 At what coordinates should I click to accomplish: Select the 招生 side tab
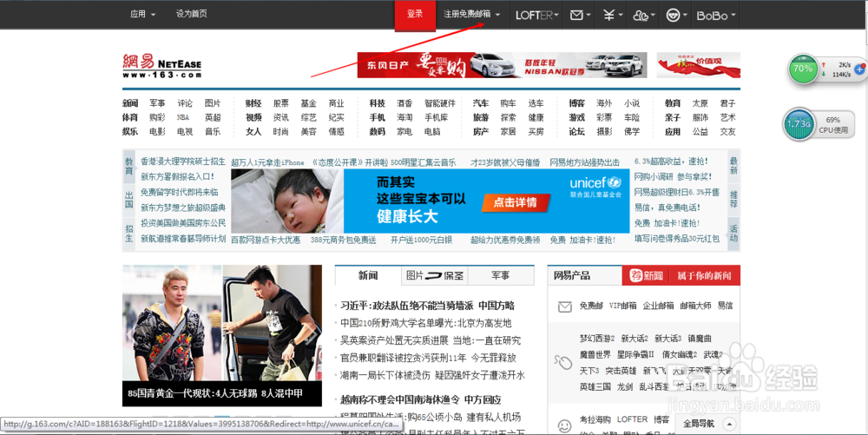pos(129,233)
